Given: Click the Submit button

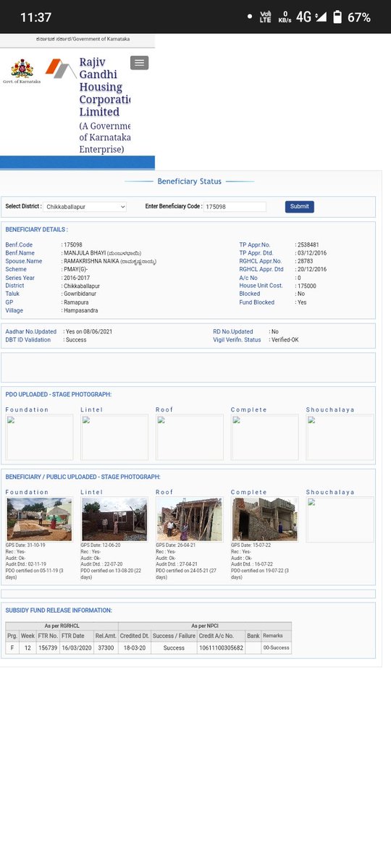Looking at the screenshot, I should (x=299, y=207).
